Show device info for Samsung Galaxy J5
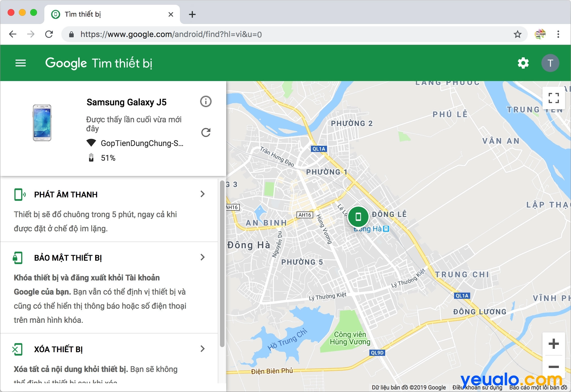 point(206,101)
